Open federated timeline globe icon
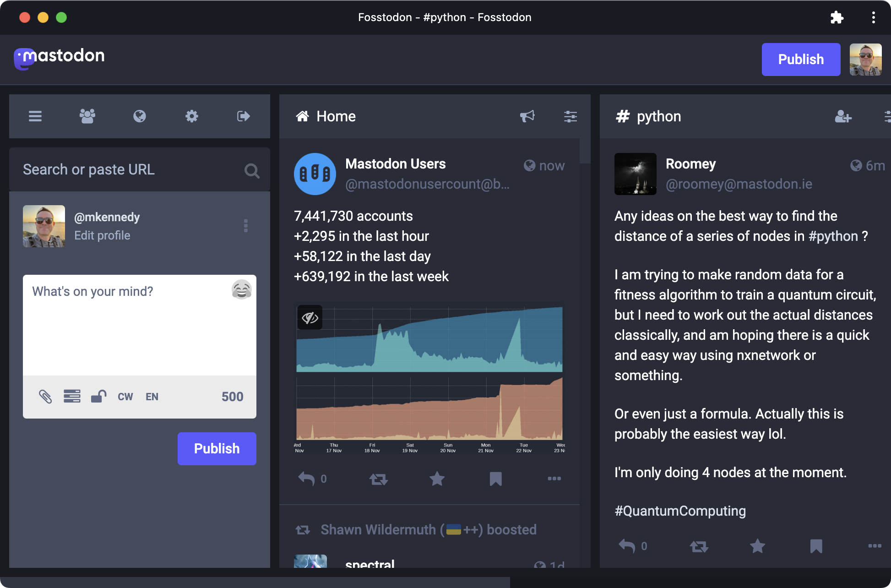Viewport: 891px width, 588px height. coord(140,116)
